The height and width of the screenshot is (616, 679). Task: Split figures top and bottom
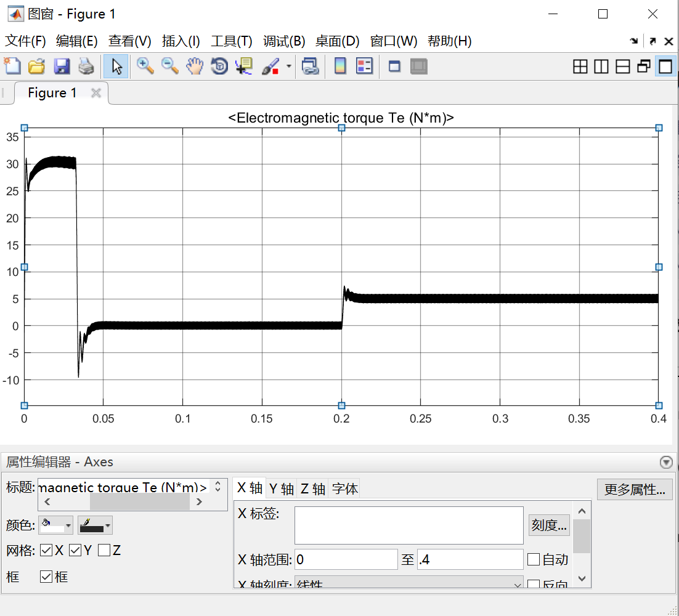point(623,67)
